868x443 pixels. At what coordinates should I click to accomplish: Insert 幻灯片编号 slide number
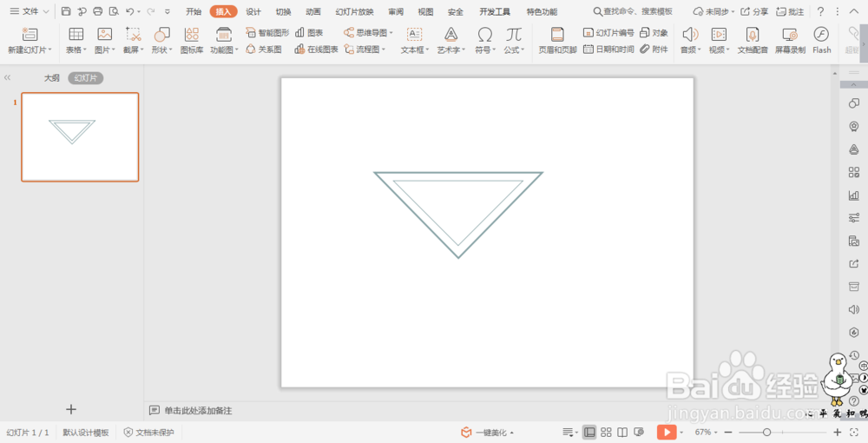click(x=608, y=33)
